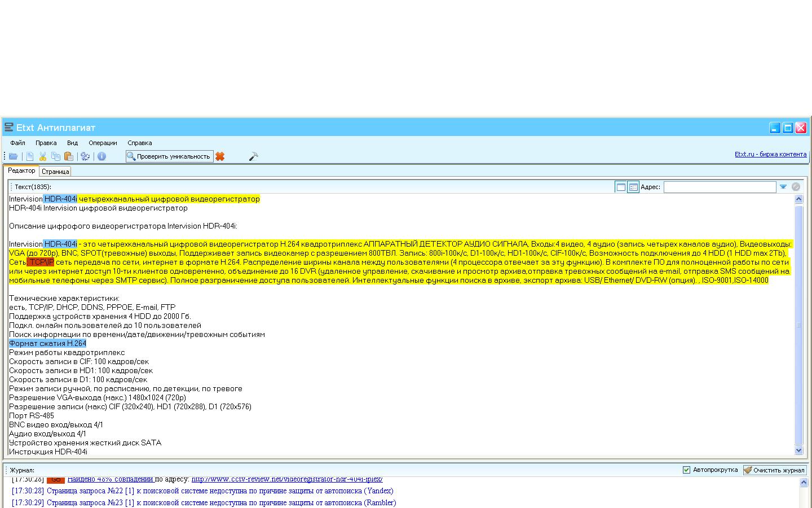Click the editor scroll-down arrow
Screen dimensions: 812x508
pos(798,450)
